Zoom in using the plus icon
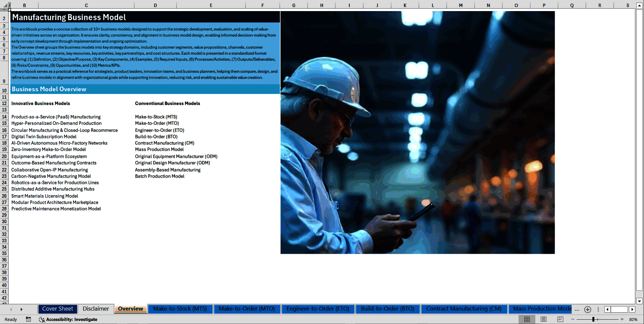Screen dimensions: 644x324 tap(622, 319)
